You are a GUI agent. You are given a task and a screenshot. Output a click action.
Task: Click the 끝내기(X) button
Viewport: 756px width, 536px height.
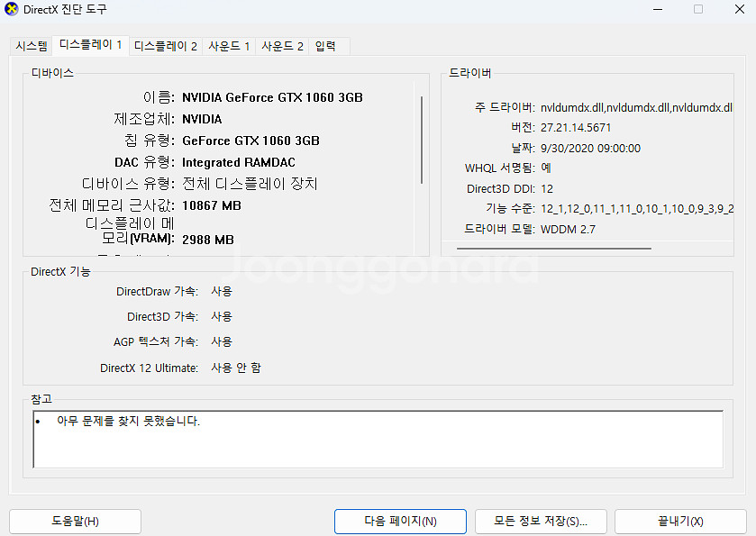pyautogui.click(x=680, y=521)
